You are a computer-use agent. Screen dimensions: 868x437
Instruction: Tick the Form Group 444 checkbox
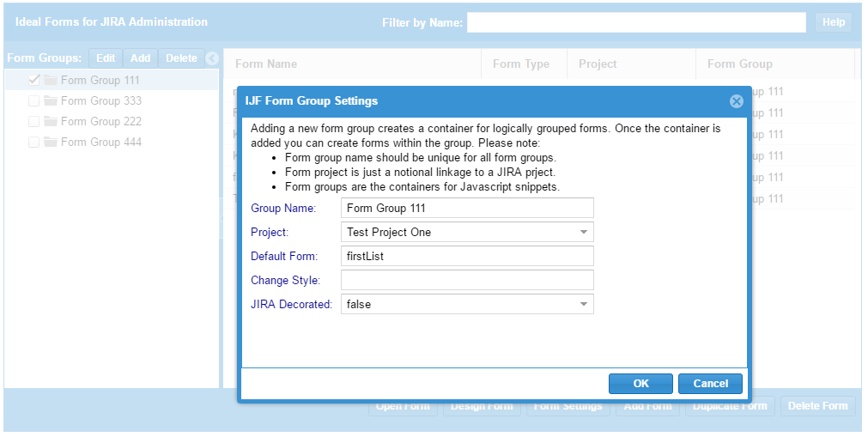[34, 142]
